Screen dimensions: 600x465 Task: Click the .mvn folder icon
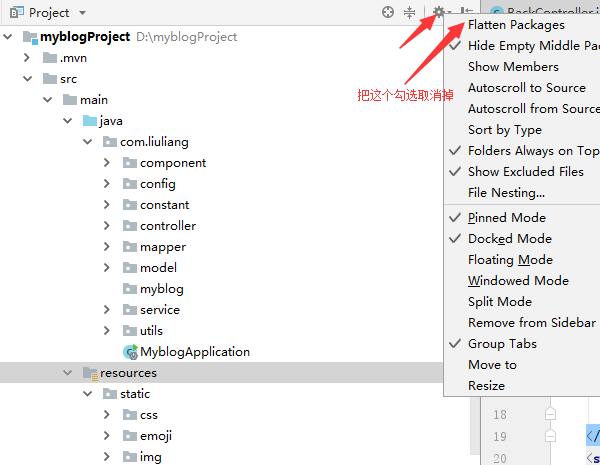[50, 58]
